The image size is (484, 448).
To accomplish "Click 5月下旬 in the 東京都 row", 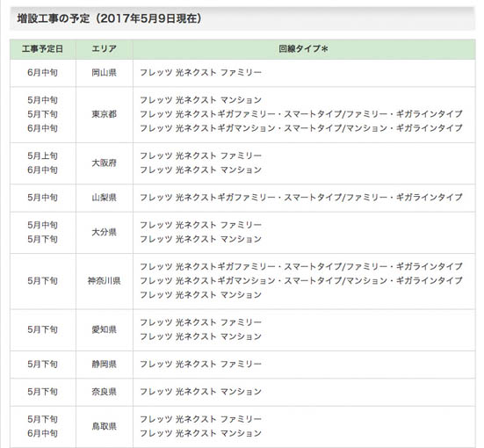I will [x=42, y=114].
